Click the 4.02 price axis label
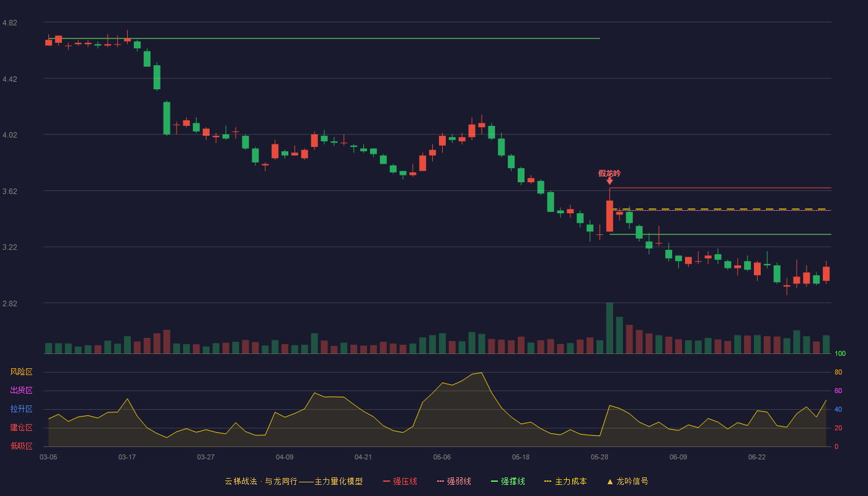The height and width of the screenshot is (496, 868). pyautogui.click(x=10, y=135)
